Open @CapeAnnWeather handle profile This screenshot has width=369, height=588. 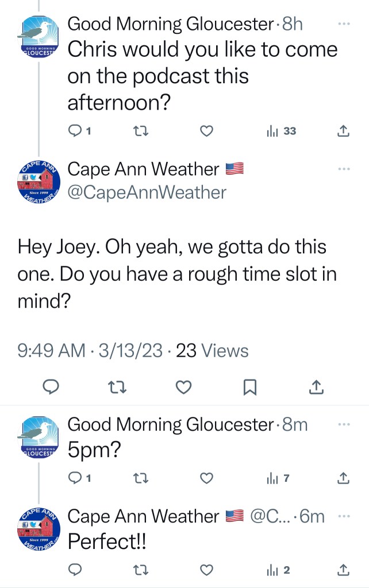147,193
